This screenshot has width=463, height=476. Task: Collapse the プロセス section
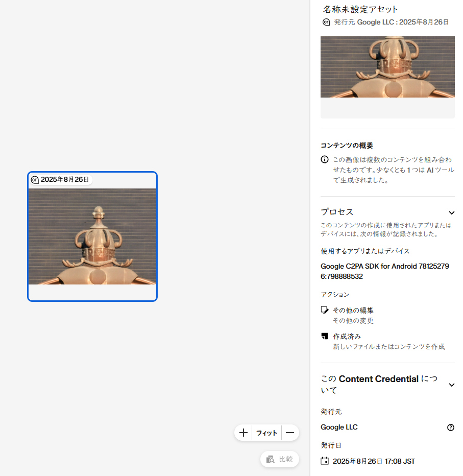coord(451,212)
